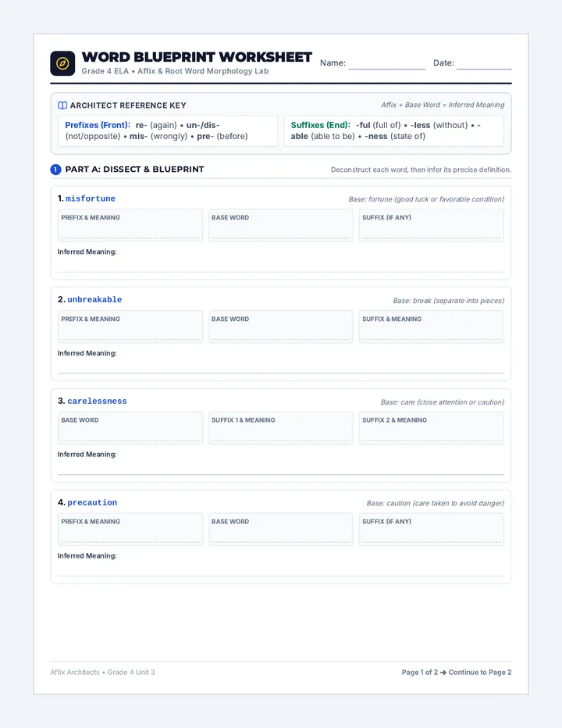The width and height of the screenshot is (562, 728).
Task: Click Base Word box for unbreakable
Action: click(281, 327)
